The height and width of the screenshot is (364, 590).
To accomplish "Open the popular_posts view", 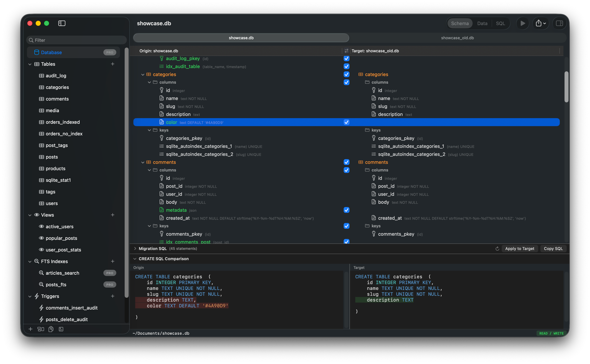I will [61, 238].
